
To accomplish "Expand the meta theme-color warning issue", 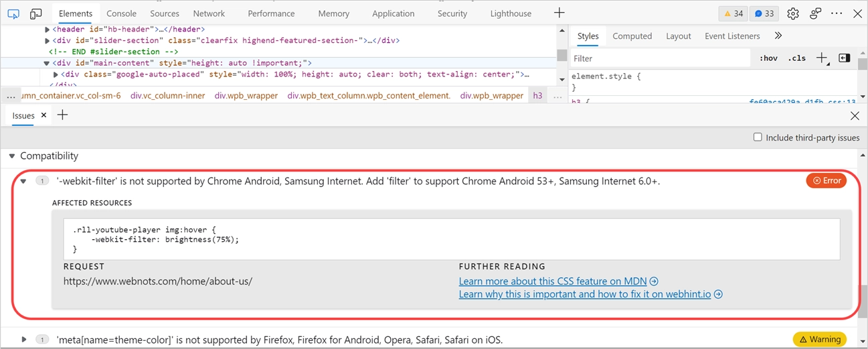I will pyautogui.click(x=25, y=340).
